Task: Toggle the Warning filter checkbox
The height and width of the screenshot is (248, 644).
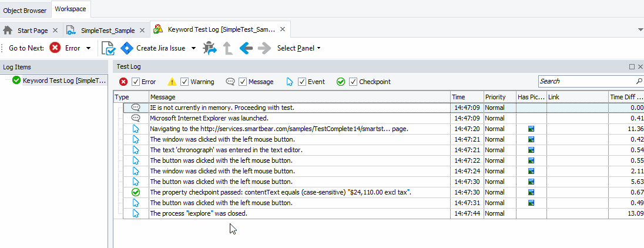Action: [185, 82]
